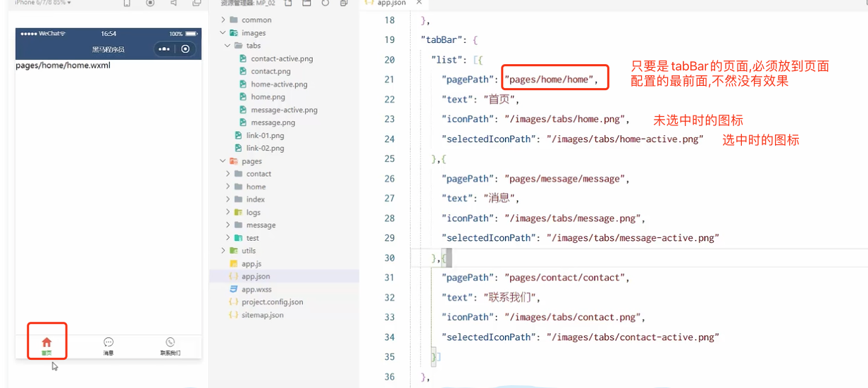Click "/images/tabs/home.png" value on line 23
This screenshot has height=388, width=868.
tap(564, 119)
